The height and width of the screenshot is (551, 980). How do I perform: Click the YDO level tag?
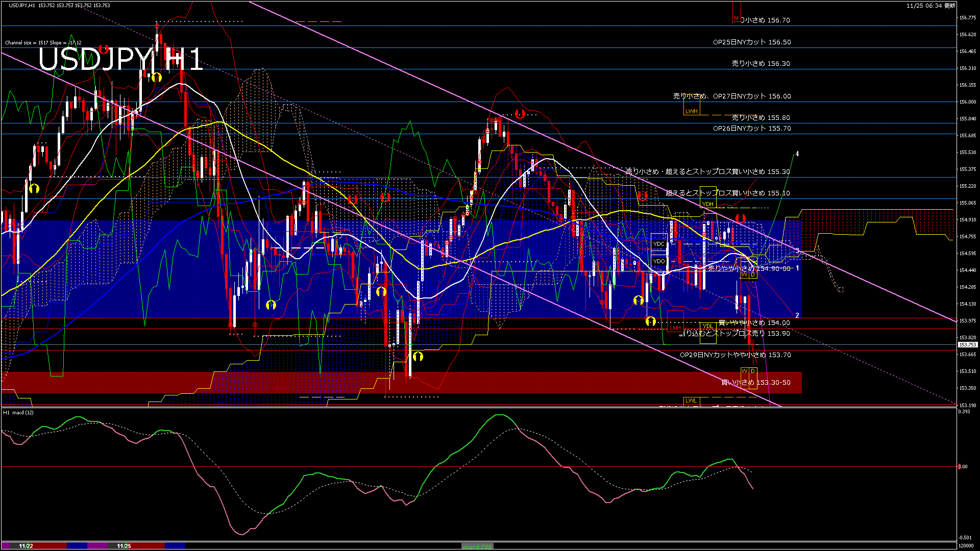click(658, 261)
